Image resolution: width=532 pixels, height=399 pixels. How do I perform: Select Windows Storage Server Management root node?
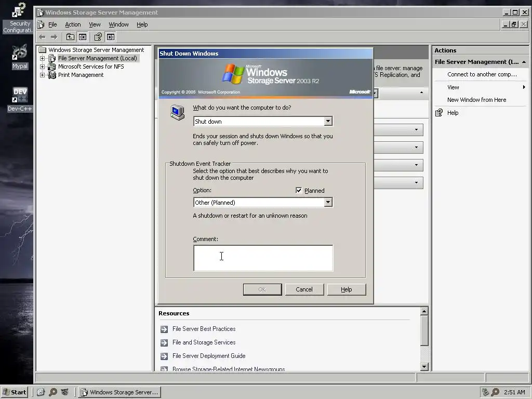tap(96, 50)
